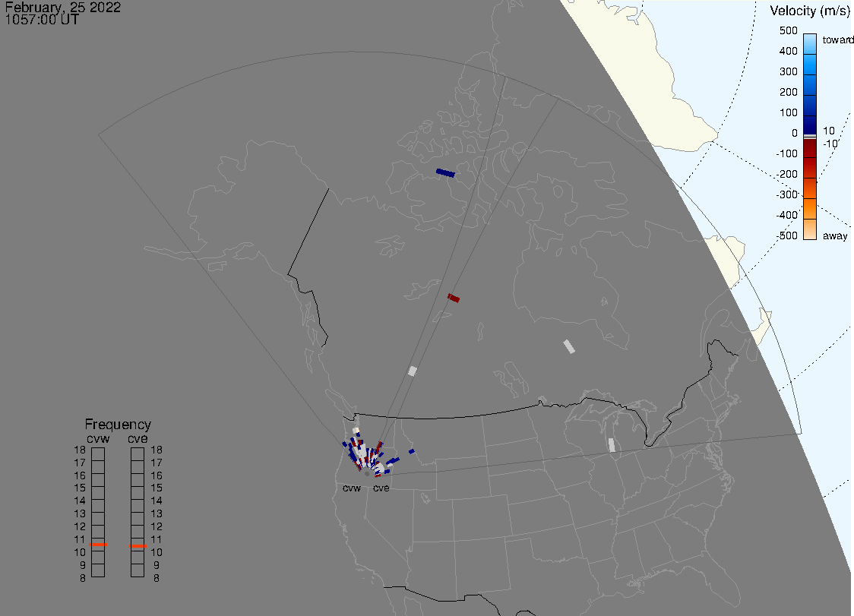Click the top cell of the cvw frequency bar
The height and width of the screenshot is (616, 854).
point(98,454)
